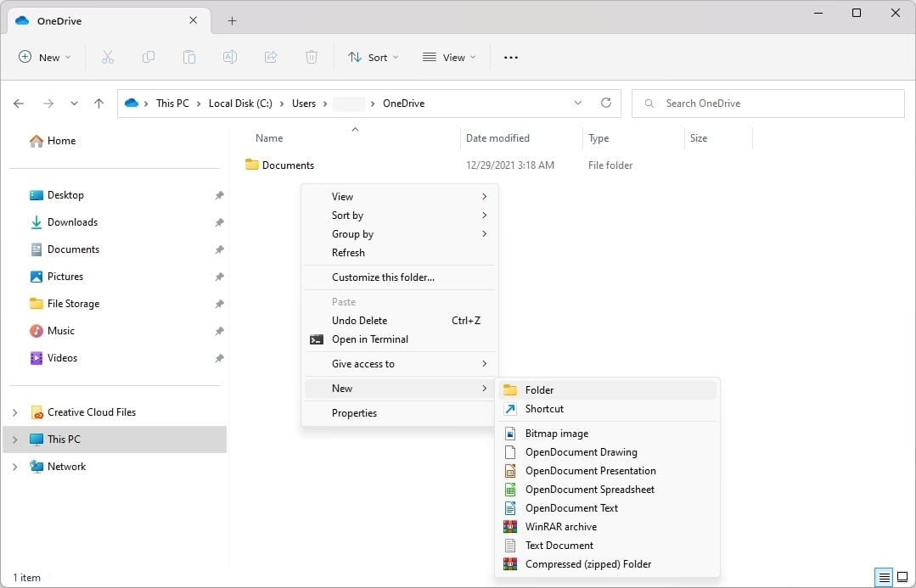The width and height of the screenshot is (916, 588).
Task: Create new OpenDocument Presentation
Action: 608,471
